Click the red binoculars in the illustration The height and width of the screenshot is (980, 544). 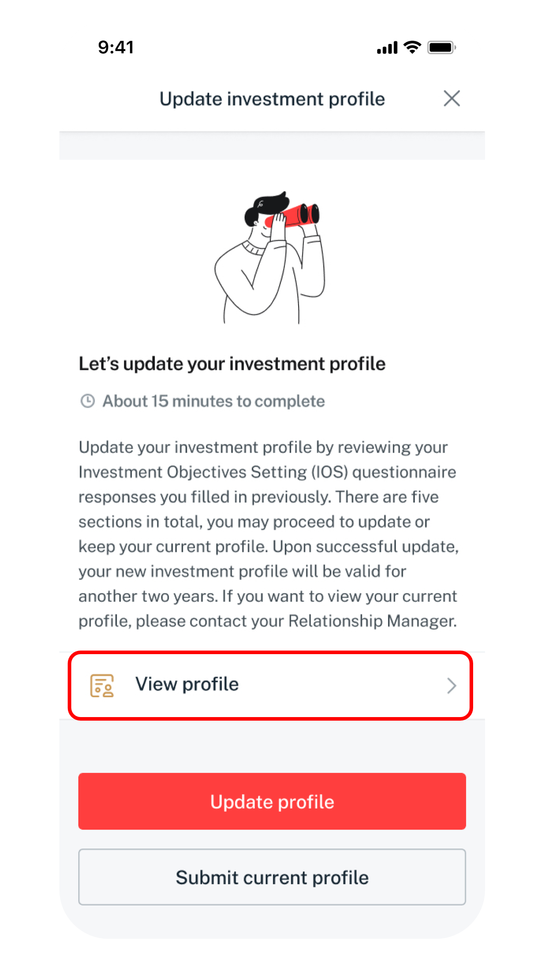[x=294, y=215]
